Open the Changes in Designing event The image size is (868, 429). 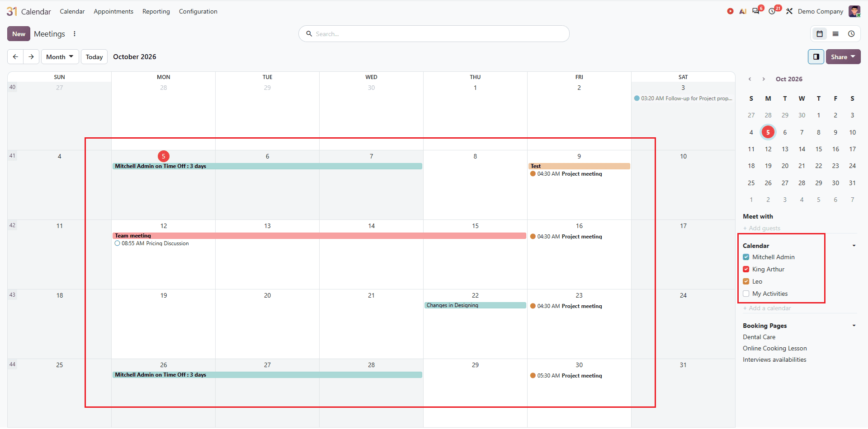(475, 305)
